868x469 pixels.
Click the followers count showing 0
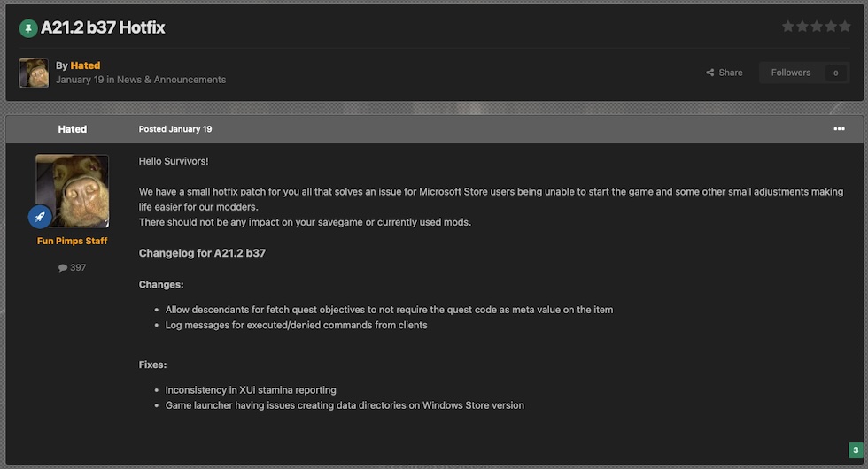[835, 73]
